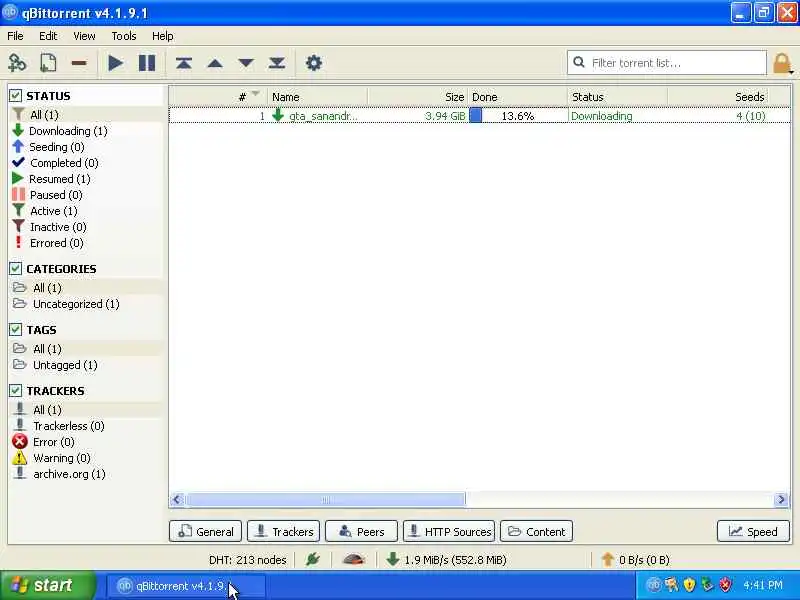Viewport: 800px width, 600px height.
Task: Open the View menu
Action: pos(84,36)
